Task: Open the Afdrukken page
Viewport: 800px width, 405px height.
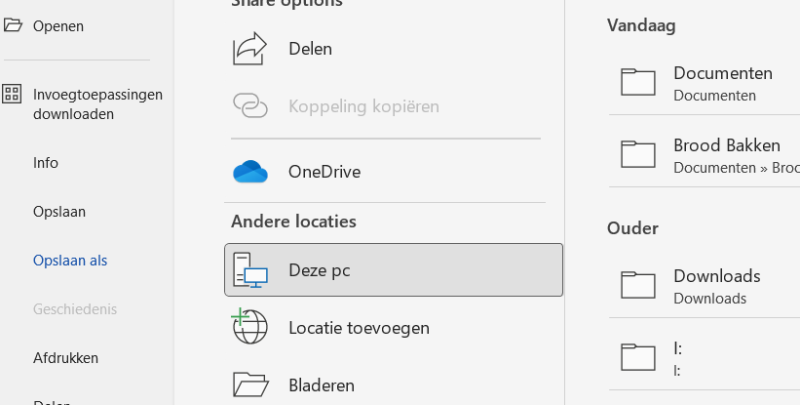Action: tap(66, 358)
